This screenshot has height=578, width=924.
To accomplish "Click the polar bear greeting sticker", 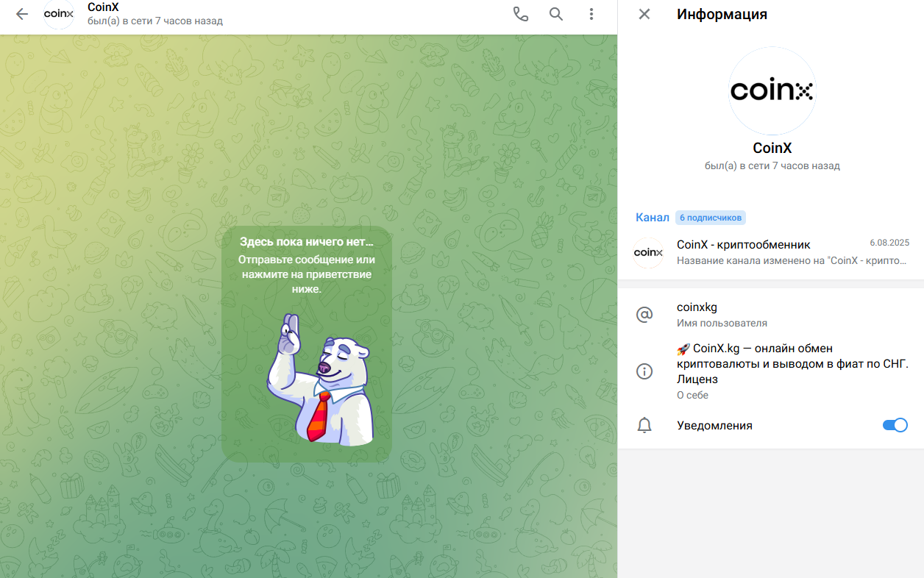I will click(x=321, y=379).
